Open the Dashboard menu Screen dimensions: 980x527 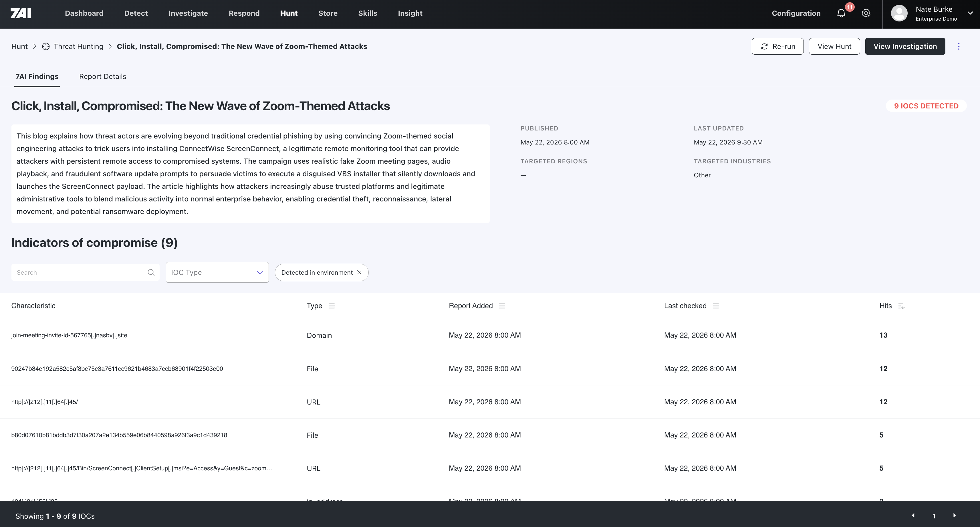pos(84,13)
